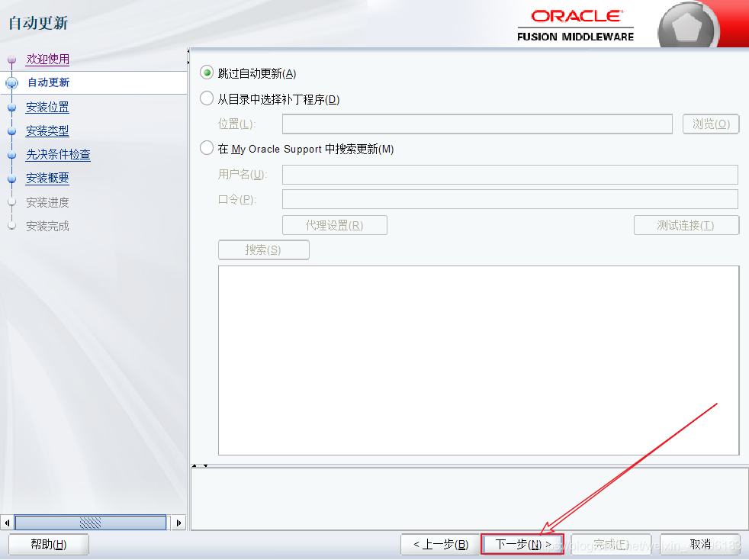Click the Cancel (取消) button
Screen dimensions: 749x560
point(700,544)
